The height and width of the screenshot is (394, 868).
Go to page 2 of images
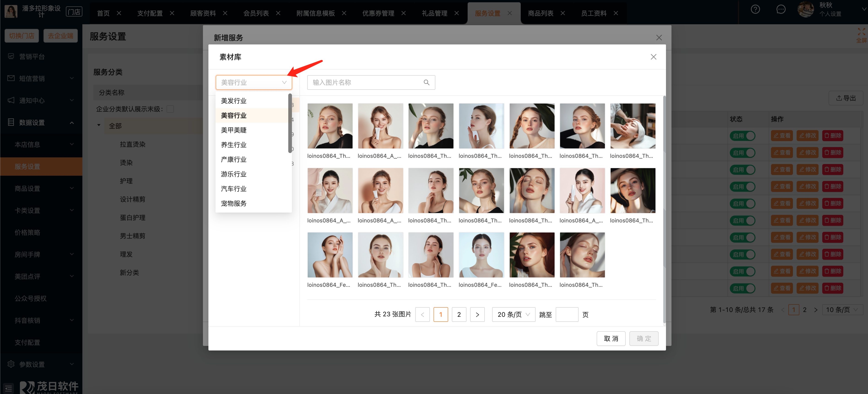[459, 314]
